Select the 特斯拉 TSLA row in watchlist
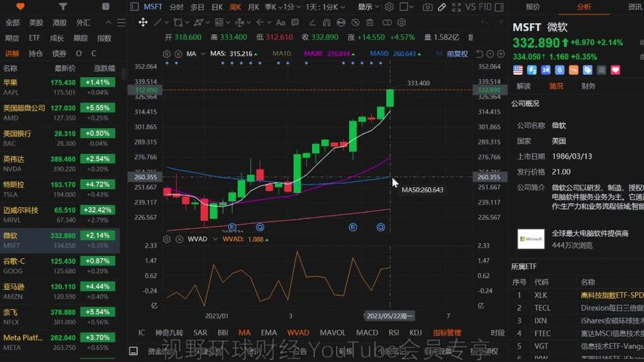644x362 pixels. 60,189
